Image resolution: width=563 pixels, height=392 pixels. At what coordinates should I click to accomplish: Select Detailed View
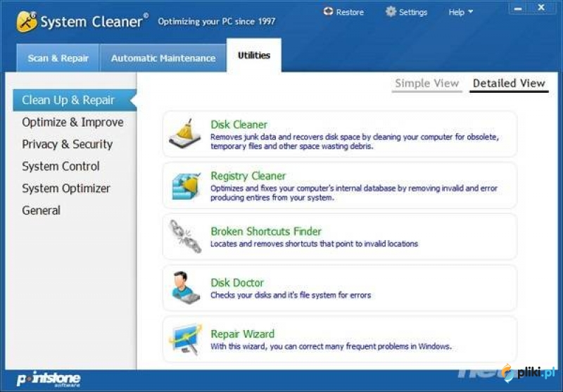pyautogui.click(x=509, y=84)
